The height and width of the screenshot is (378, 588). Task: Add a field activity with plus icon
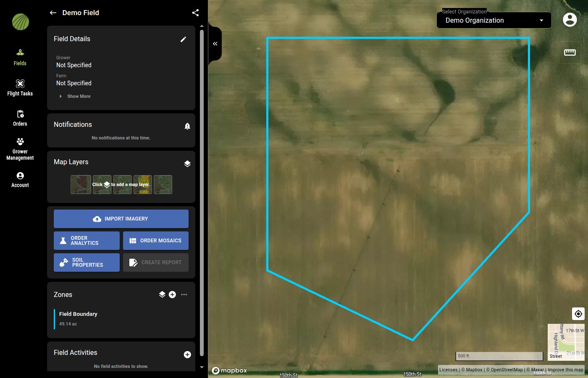click(x=187, y=355)
